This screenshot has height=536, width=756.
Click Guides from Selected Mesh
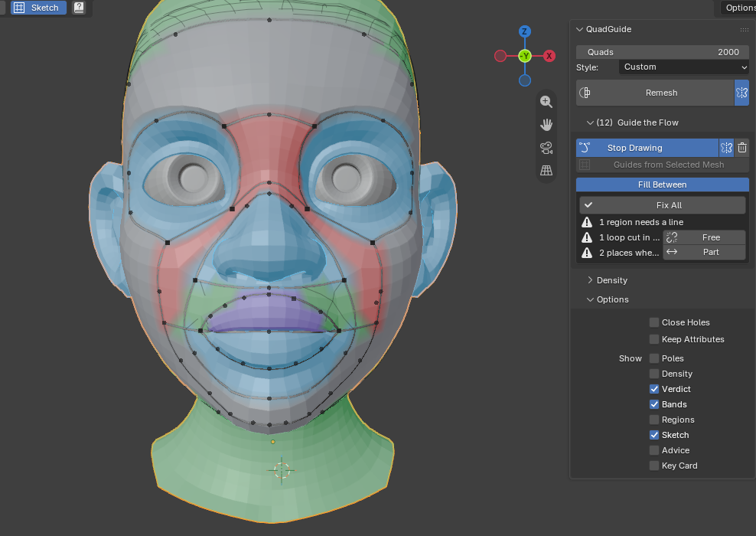663,165
